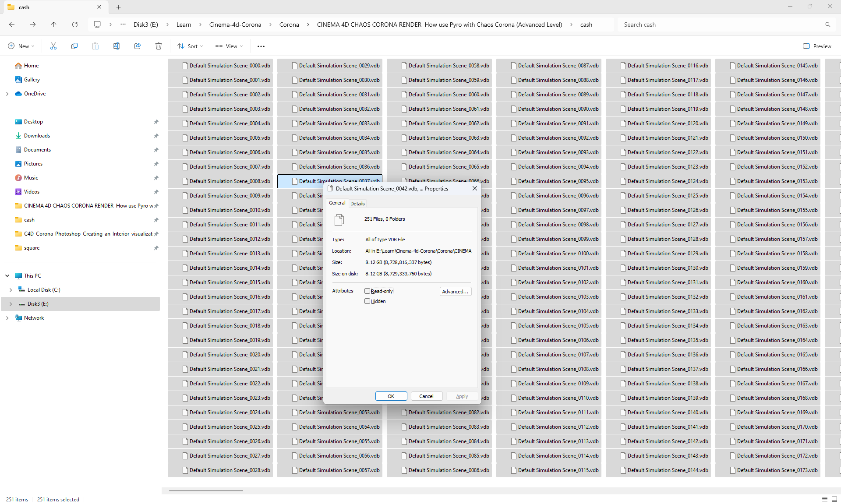Click the Delete trash icon
The width and height of the screenshot is (841, 504).
click(159, 46)
